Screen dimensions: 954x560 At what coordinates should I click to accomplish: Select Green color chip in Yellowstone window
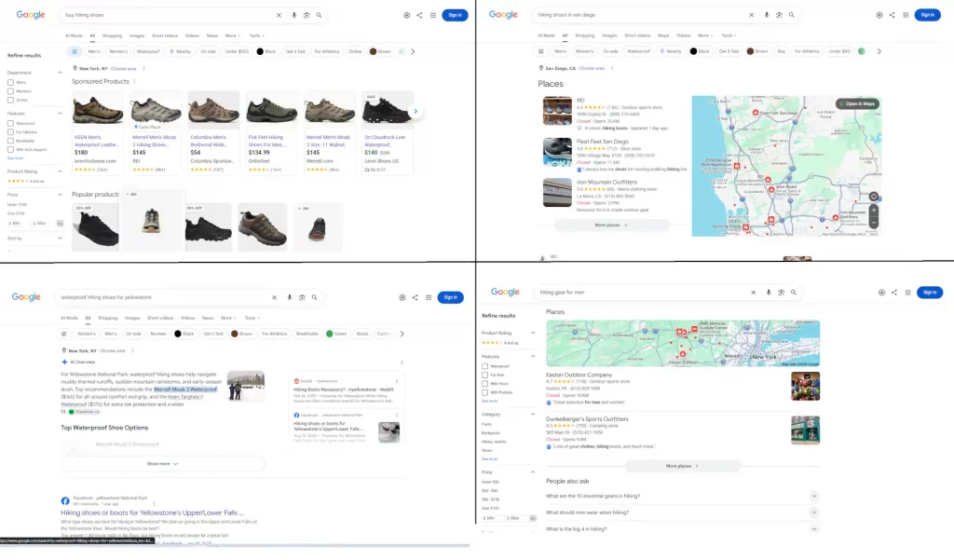336,334
